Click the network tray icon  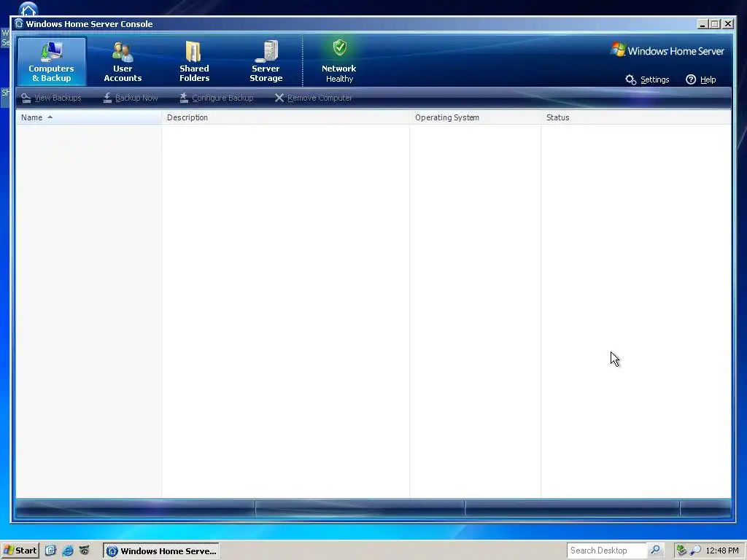[x=681, y=551]
